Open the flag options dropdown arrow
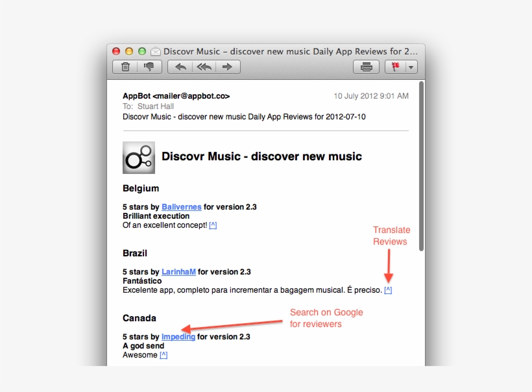 pos(411,66)
